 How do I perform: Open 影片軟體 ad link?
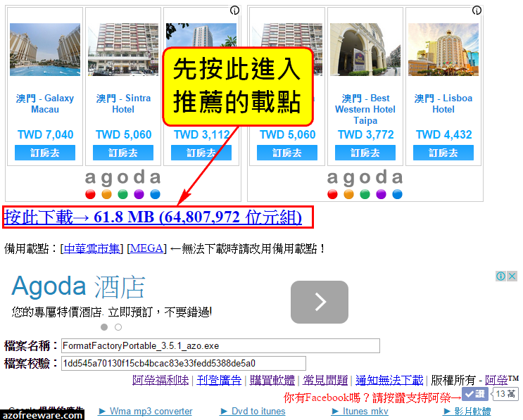coord(467,412)
